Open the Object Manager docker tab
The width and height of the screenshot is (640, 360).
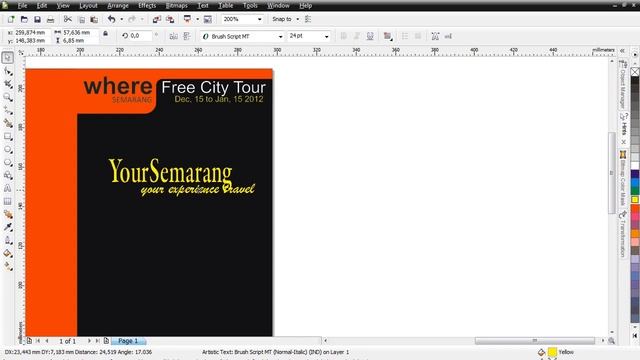(623, 84)
